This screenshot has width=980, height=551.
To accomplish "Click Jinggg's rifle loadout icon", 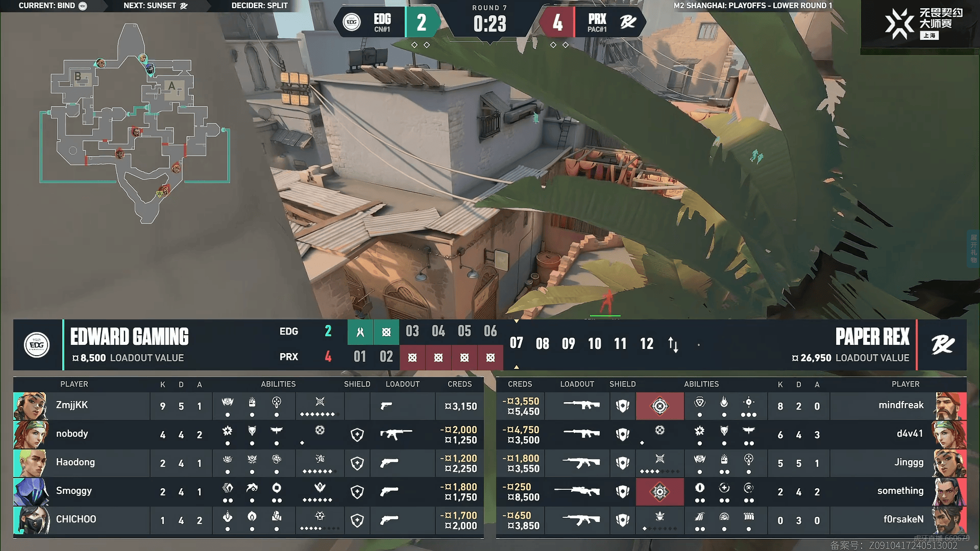I will coord(581,463).
